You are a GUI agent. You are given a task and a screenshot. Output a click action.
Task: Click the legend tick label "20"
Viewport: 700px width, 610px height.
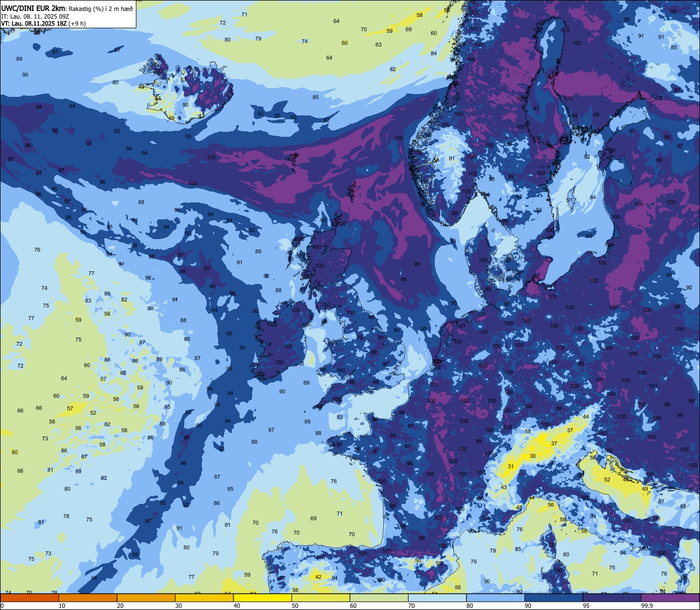tap(120, 606)
